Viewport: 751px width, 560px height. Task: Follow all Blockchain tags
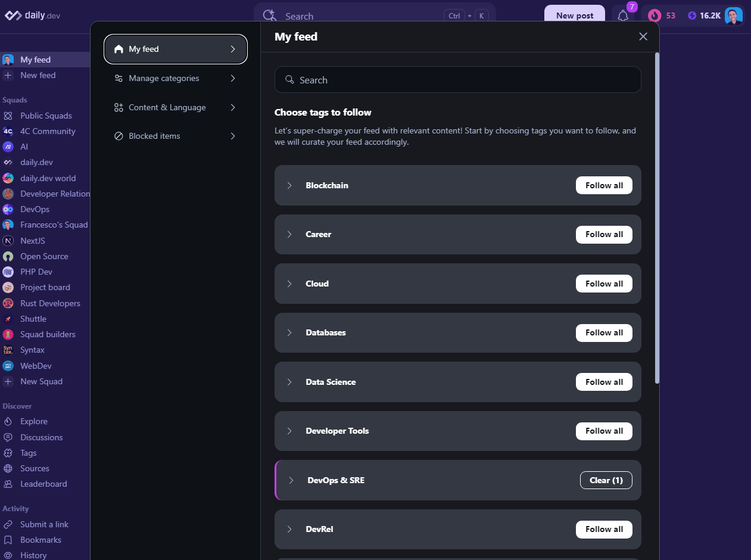pyautogui.click(x=604, y=185)
